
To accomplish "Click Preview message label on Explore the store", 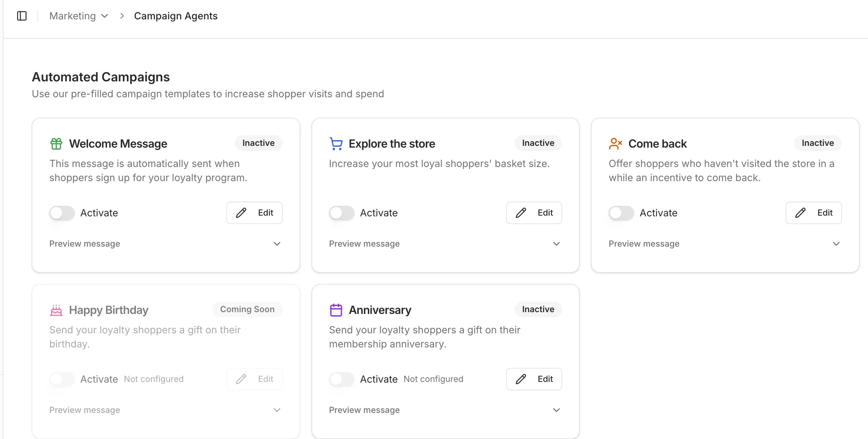I will (364, 244).
